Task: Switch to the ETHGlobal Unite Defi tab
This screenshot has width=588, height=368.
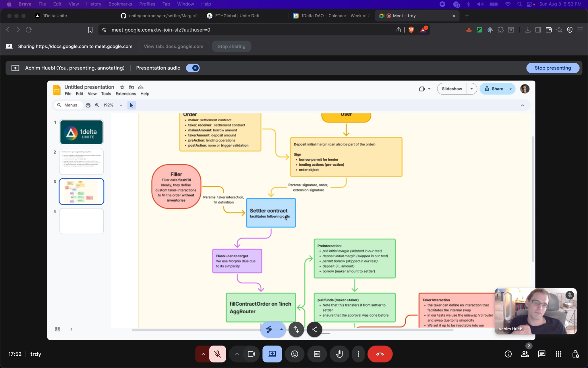Action: [237, 16]
